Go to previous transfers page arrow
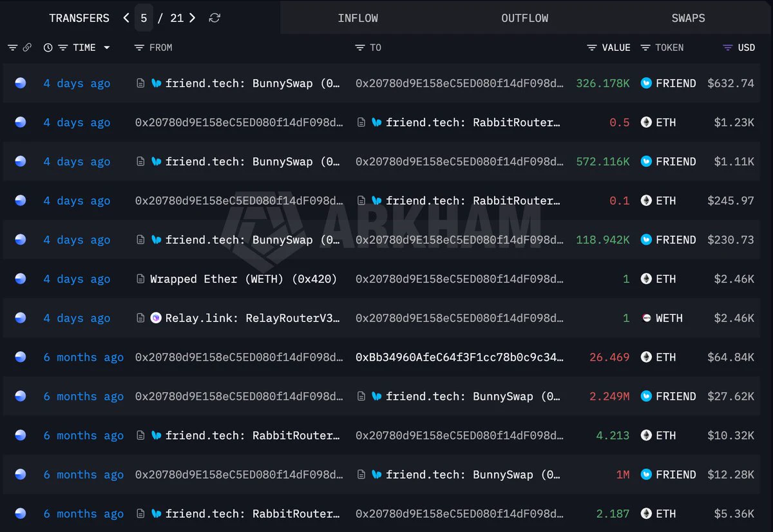The height and width of the screenshot is (532, 773). click(x=126, y=18)
